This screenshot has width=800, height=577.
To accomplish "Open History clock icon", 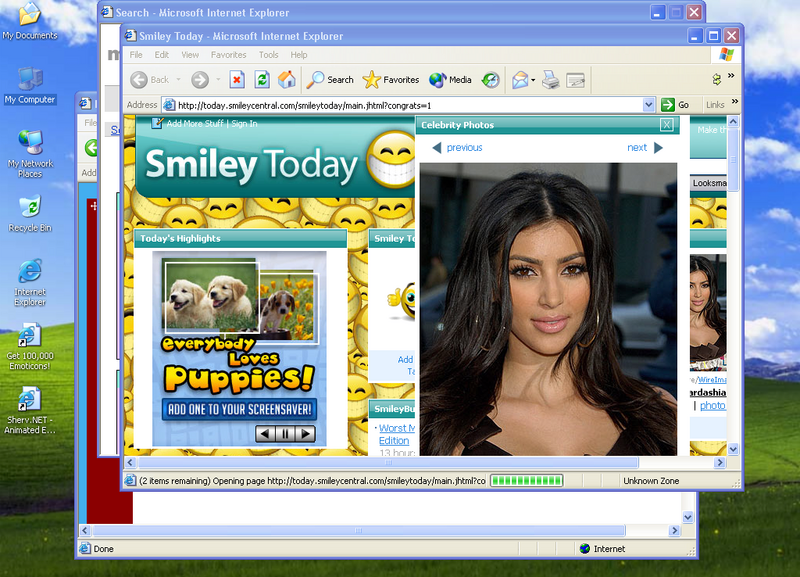I will coord(491,80).
